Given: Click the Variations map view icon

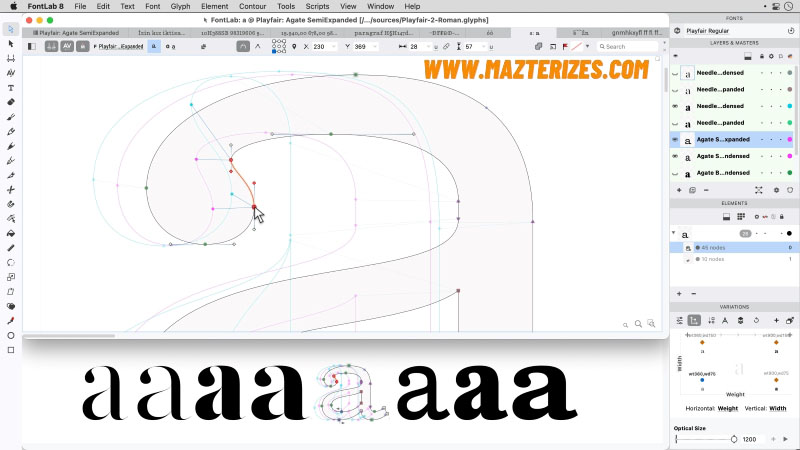Looking at the screenshot, I should tap(694, 320).
